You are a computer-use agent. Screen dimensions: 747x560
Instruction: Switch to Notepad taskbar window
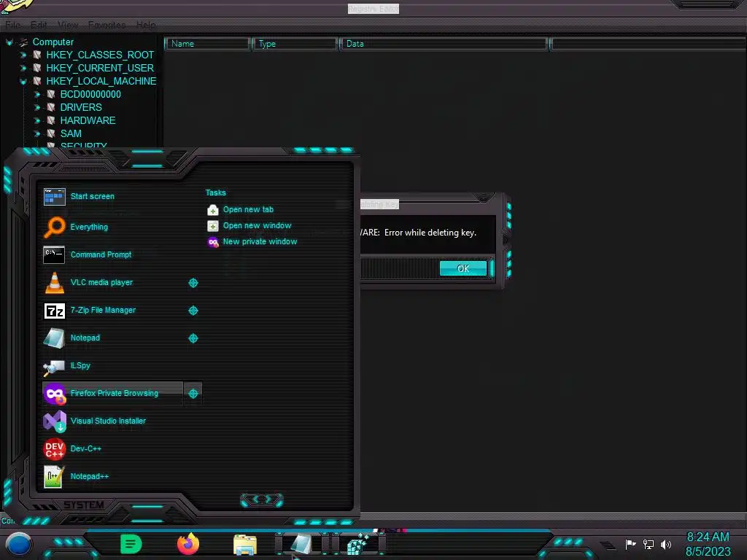pos(301,544)
